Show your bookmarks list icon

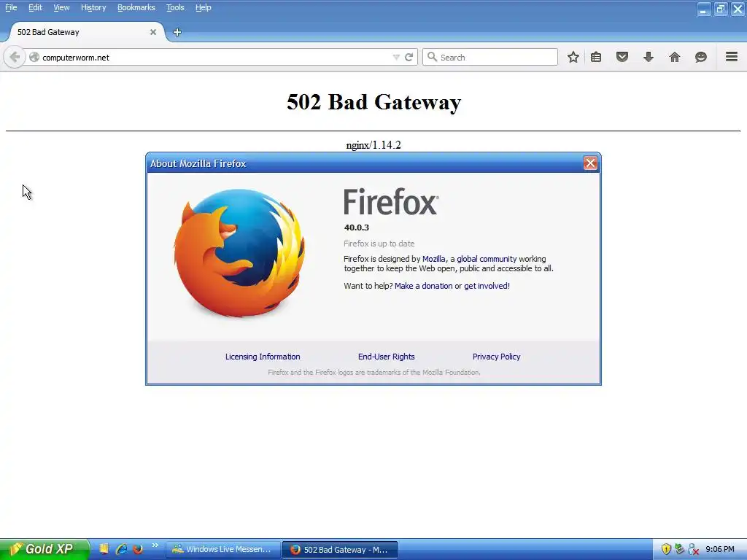(x=595, y=57)
